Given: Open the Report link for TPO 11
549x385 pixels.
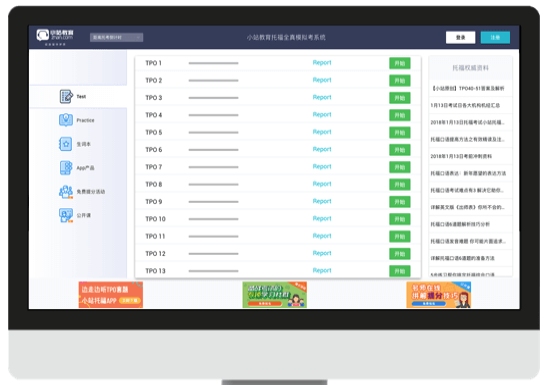Looking at the screenshot, I should pyautogui.click(x=322, y=236).
